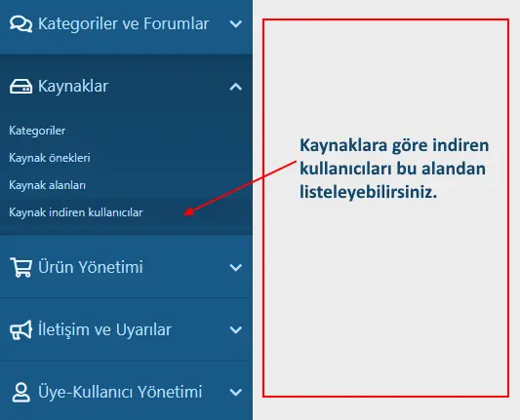This screenshot has width=520, height=420.
Task: Click the megaphone icon
Action: point(20,329)
